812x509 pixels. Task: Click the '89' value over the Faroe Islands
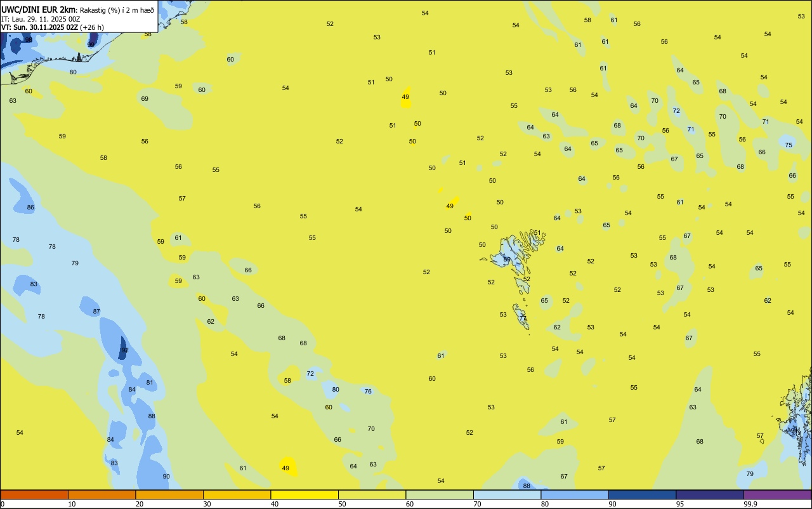[x=507, y=260]
